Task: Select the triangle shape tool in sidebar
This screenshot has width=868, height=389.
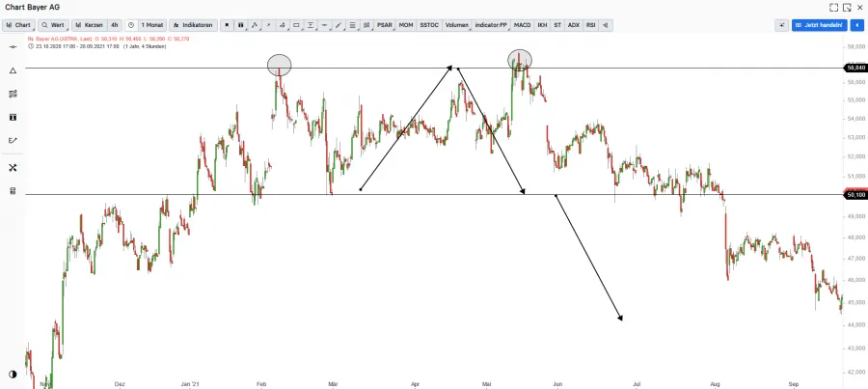Action: tap(13, 70)
